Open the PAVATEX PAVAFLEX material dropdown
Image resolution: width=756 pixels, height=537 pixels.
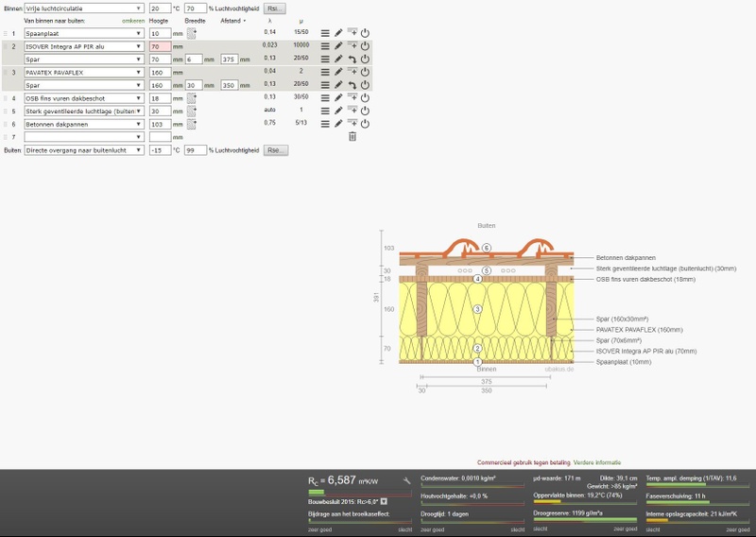tap(84, 73)
